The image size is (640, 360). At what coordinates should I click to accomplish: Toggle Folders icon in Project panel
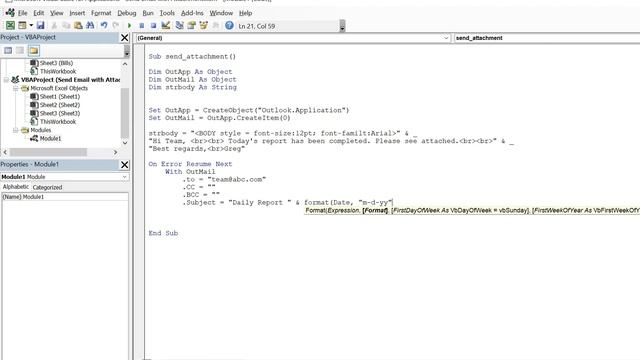[x=33, y=51]
